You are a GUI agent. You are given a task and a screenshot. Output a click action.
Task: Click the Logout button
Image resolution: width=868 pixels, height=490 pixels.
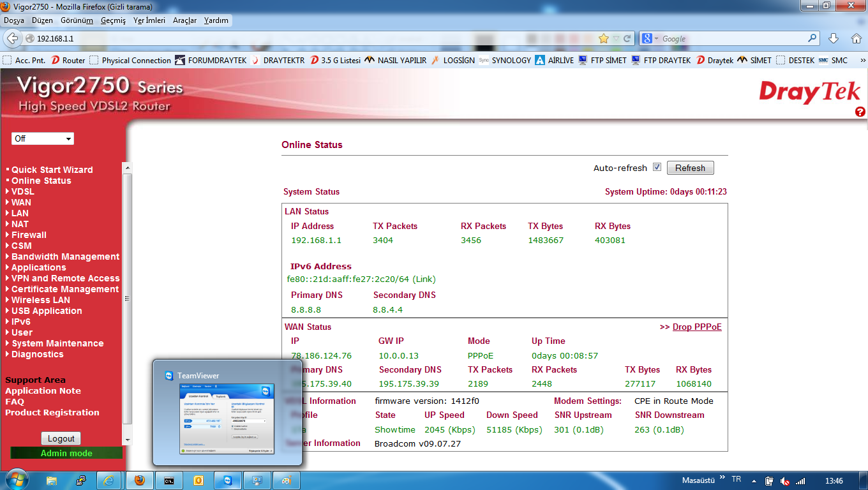(x=61, y=438)
